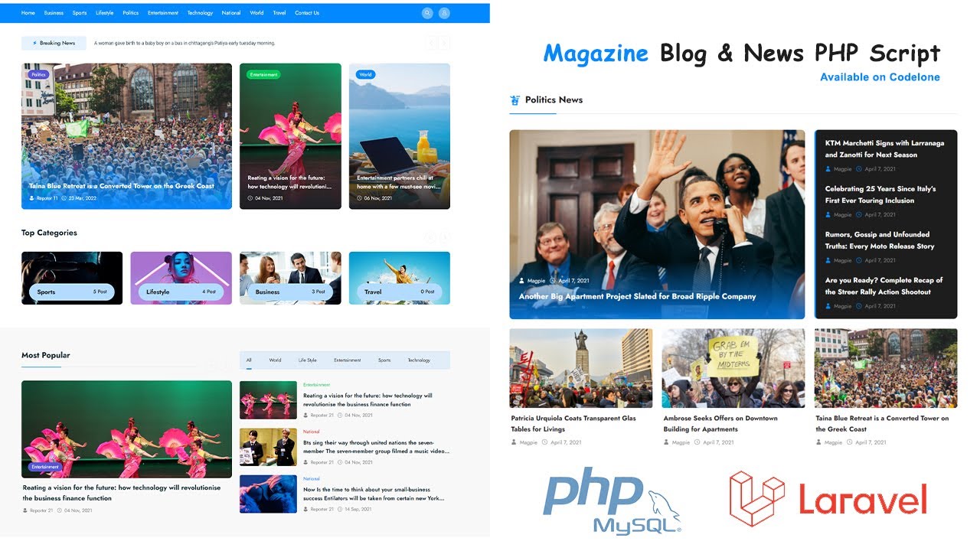Click the Entertainment tag on Most Popular image
Image resolution: width=980 pixels, height=551 pixels.
pos(45,467)
